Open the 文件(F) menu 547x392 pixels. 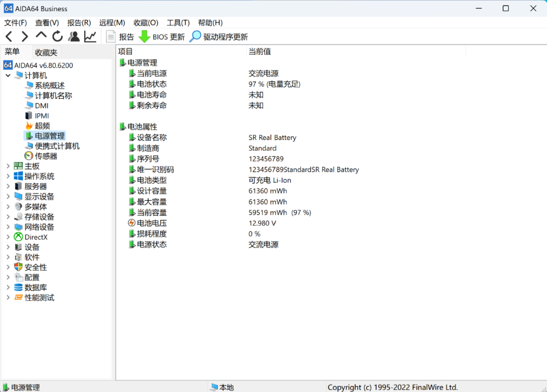click(x=15, y=23)
